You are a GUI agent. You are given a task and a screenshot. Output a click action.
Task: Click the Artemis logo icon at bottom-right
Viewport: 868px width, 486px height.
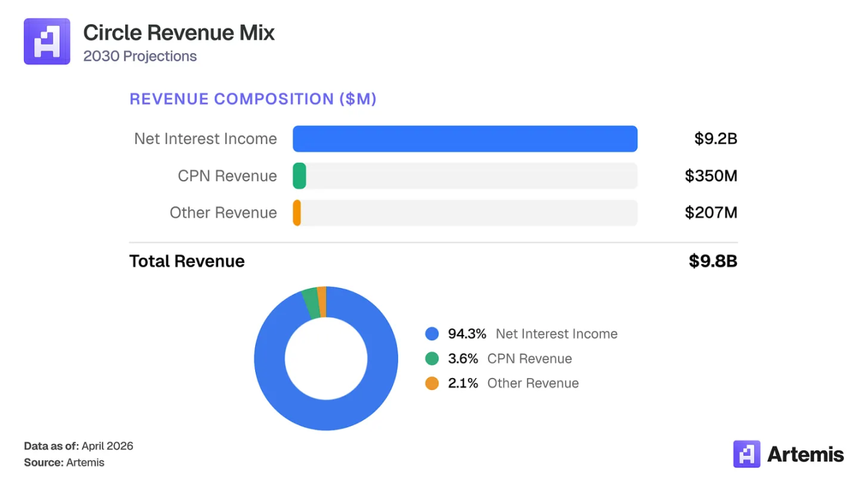[x=747, y=454]
